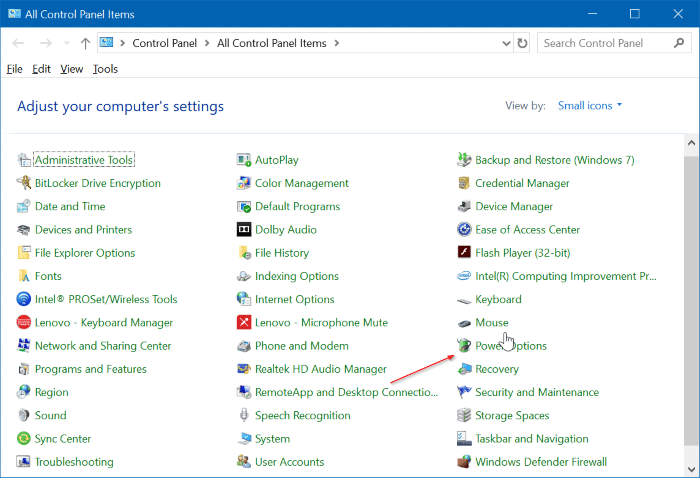The width and height of the screenshot is (700, 478).
Task: Click the Control Panel breadcrumb
Action: click(x=164, y=43)
